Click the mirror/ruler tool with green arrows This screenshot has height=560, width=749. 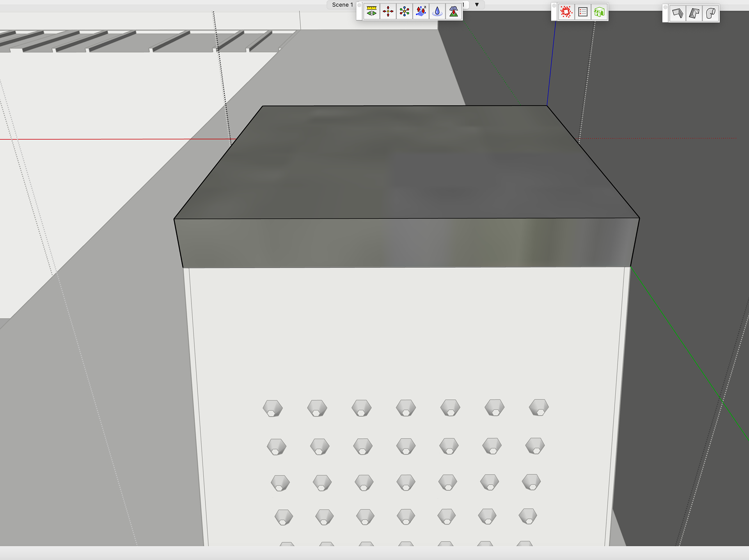click(x=371, y=12)
